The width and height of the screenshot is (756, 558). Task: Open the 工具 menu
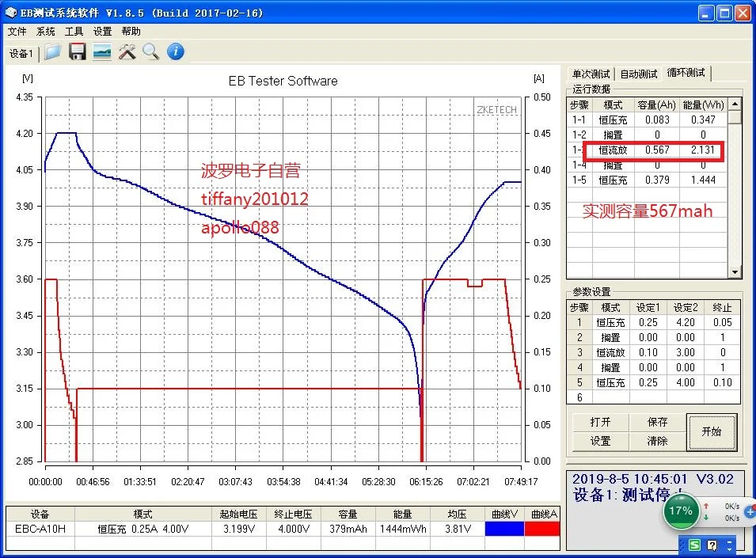(74, 32)
